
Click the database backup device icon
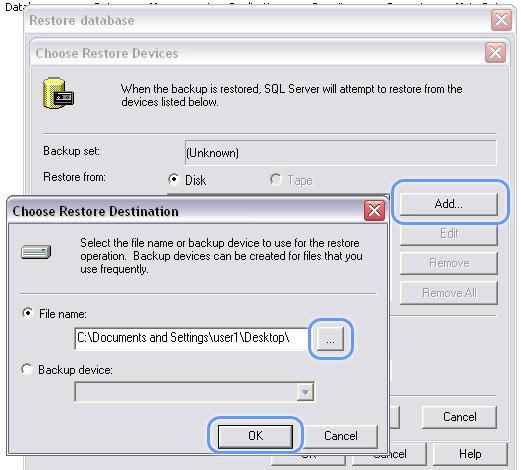pyautogui.click(x=59, y=93)
